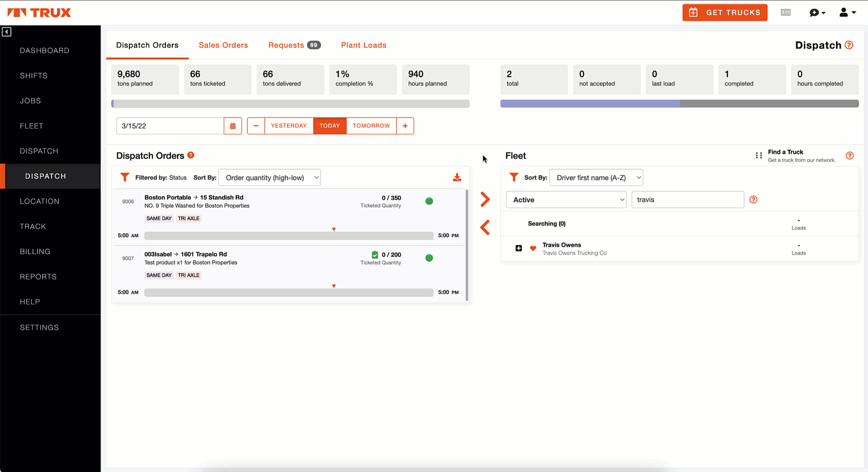
Task: Open the user account menu
Action: point(848,13)
